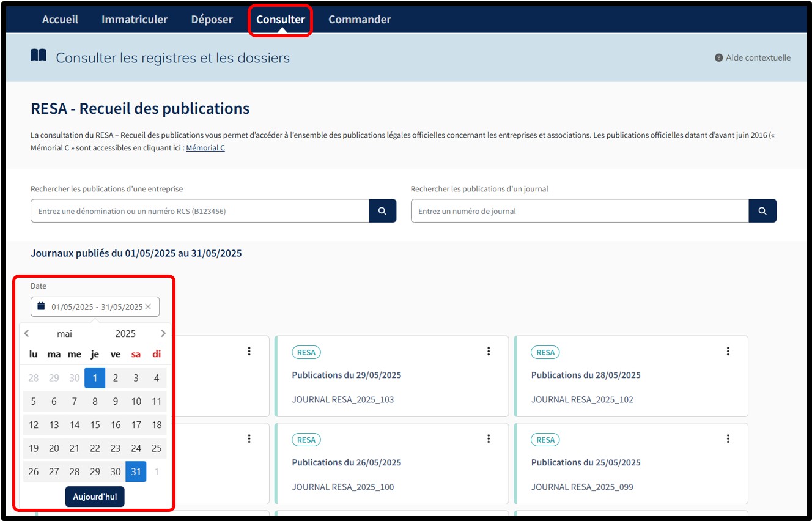812x521 pixels.
Task: Open the Aide contextuelle help icon
Action: [x=718, y=58]
